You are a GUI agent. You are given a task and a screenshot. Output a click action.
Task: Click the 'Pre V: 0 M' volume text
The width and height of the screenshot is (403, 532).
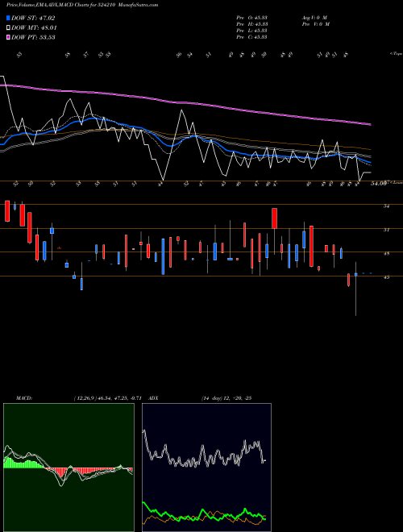coord(315,24)
